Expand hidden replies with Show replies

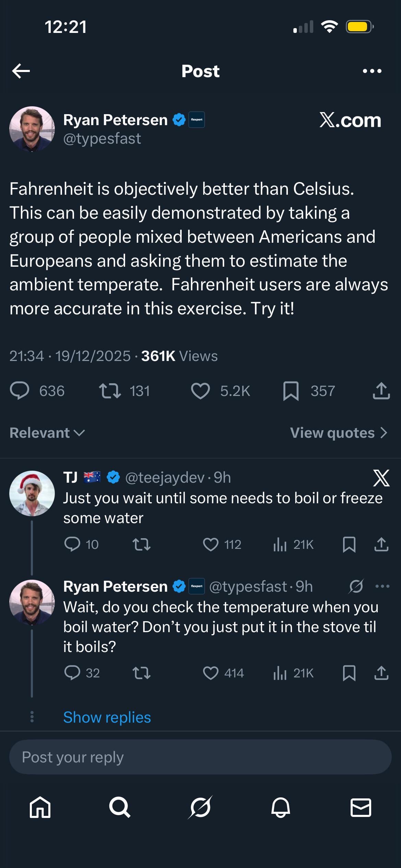[x=107, y=717]
